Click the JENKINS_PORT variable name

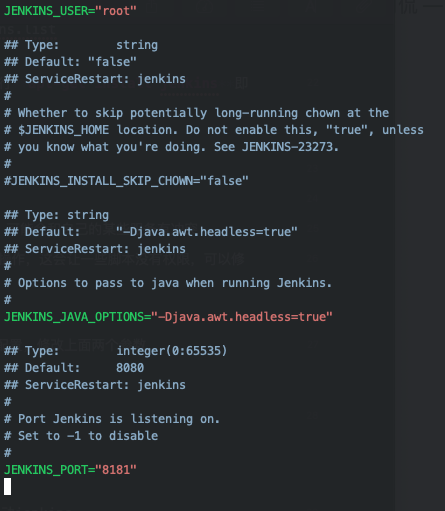pos(46,470)
